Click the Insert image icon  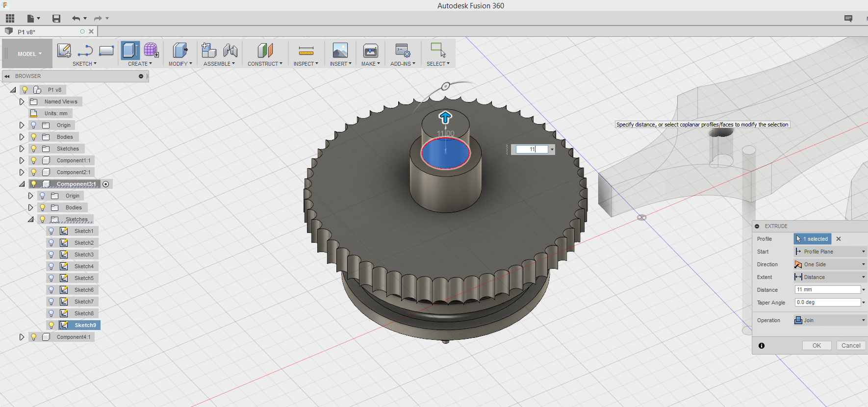coord(340,51)
